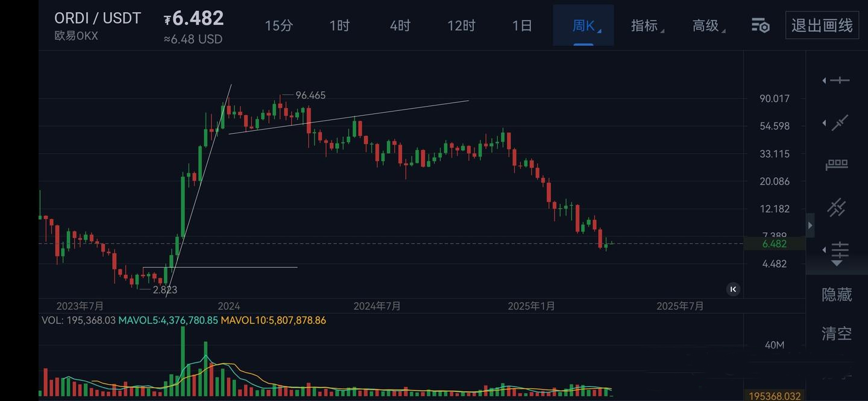Click 退出画线 to exit drawing mode
Screen dimensions: 868x401
(822, 25)
